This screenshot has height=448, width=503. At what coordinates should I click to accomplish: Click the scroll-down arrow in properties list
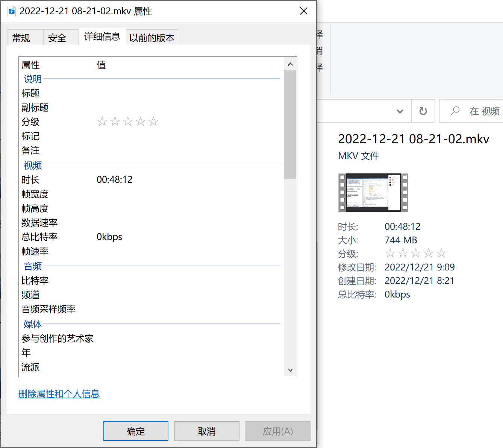[x=290, y=370]
